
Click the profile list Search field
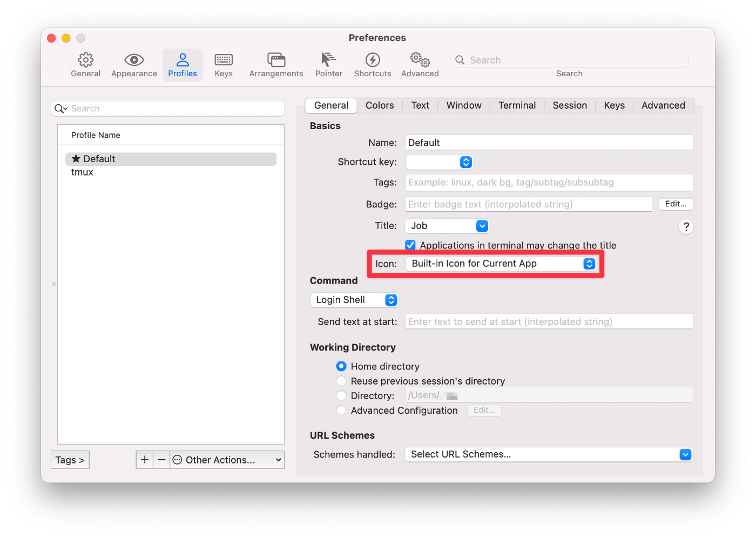click(x=167, y=109)
